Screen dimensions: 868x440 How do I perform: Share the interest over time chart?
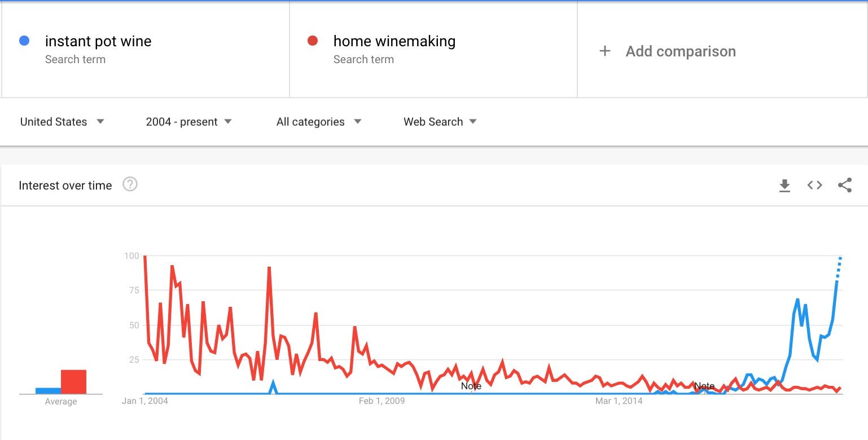pyautogui.click(x=845, y=185)
